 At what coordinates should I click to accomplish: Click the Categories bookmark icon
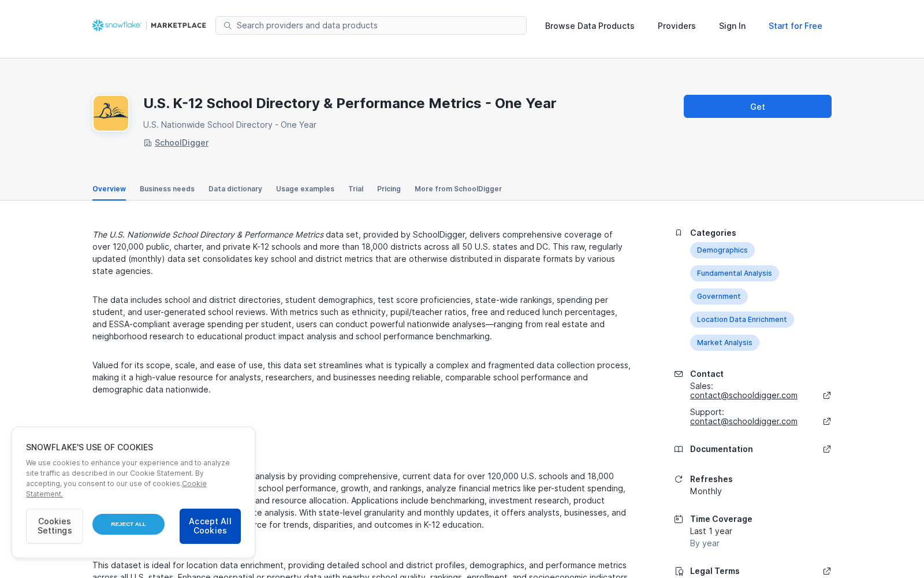[679, 233]
